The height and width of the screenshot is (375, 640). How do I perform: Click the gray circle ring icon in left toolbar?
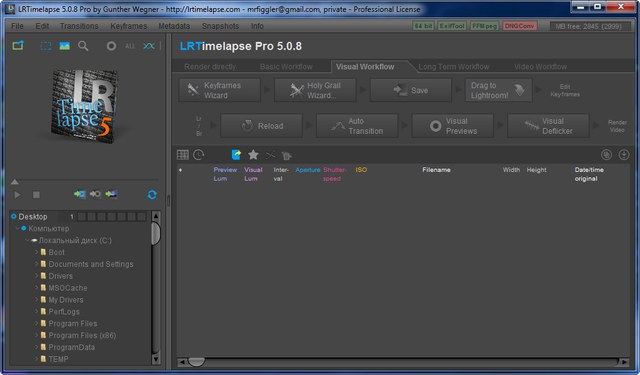pyautogui.click(x=111, y=46)
